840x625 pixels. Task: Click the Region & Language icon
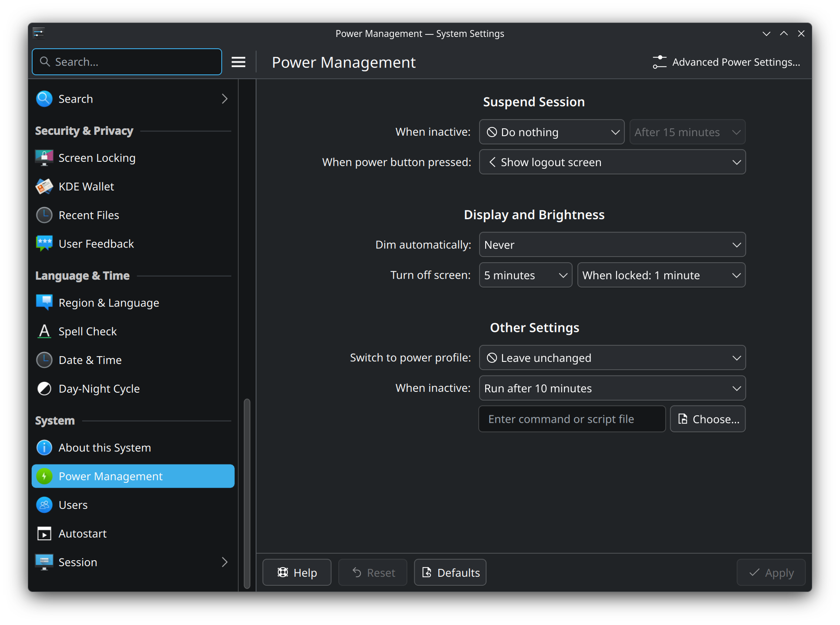pos(44,303)
